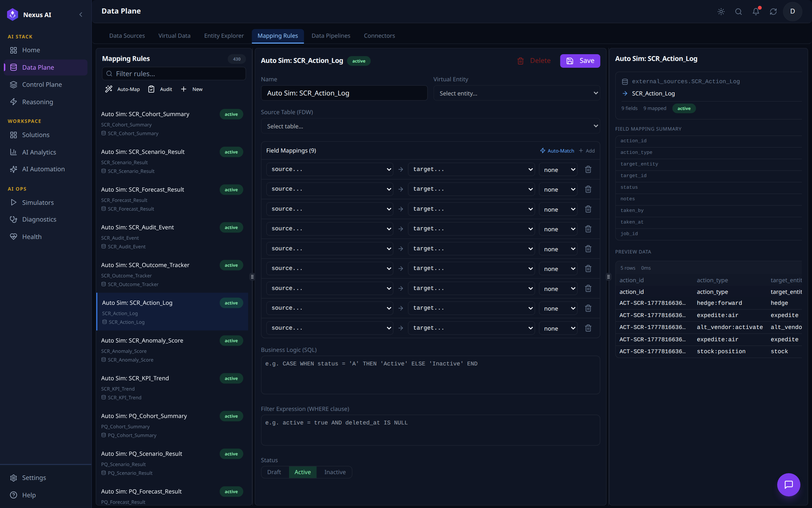
Task: Delete the seventh field mapping row
Action: point(588,288)
